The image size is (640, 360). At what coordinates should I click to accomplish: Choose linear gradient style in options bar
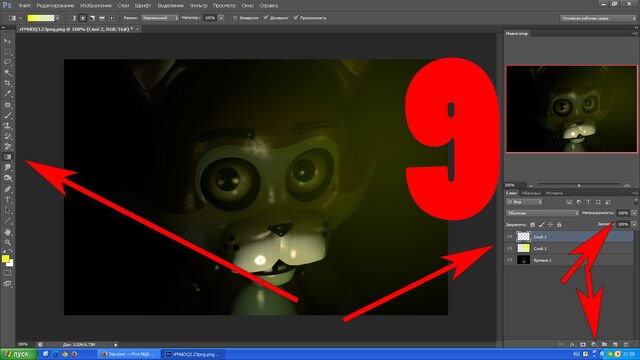pyautogui.click(x=73, y=18)
